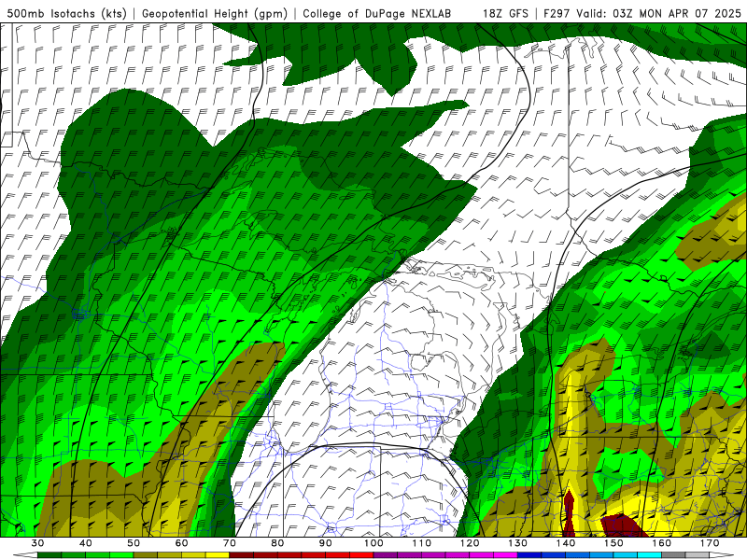Click the 'College of DuPage NEXLAB' credit text

coord(377,14)
